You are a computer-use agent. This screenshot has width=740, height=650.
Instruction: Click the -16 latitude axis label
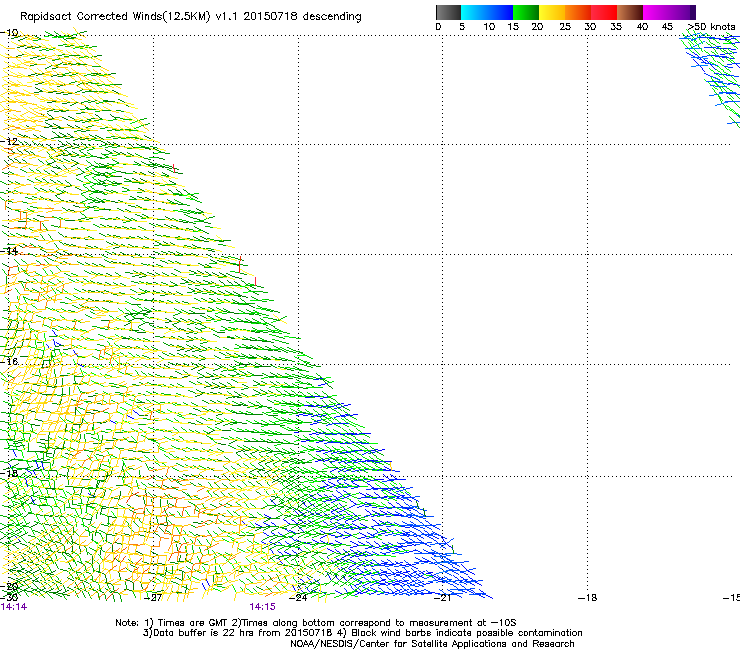(x=9, y=362)
